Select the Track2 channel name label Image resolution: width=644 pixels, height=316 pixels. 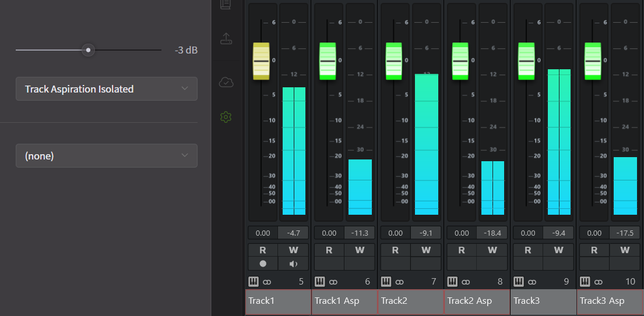coord(411,301)
